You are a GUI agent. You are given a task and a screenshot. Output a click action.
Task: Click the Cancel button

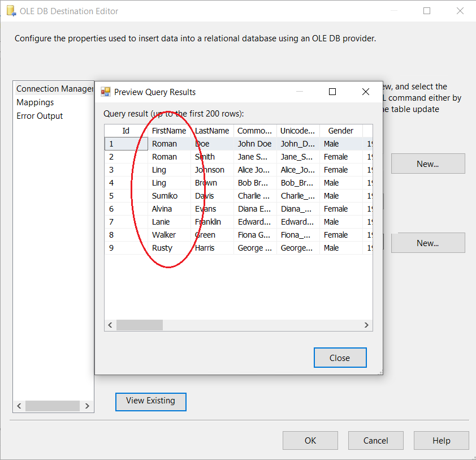coord(375,440)
